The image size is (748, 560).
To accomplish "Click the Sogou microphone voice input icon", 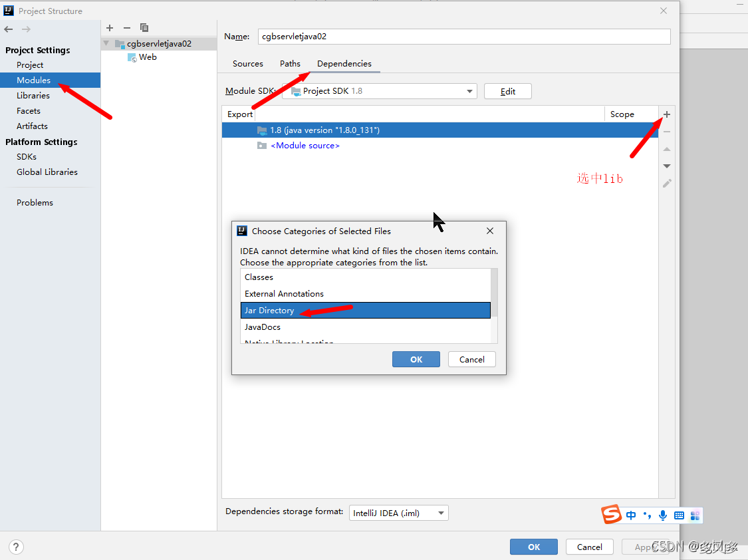I will tap(663, 515).
